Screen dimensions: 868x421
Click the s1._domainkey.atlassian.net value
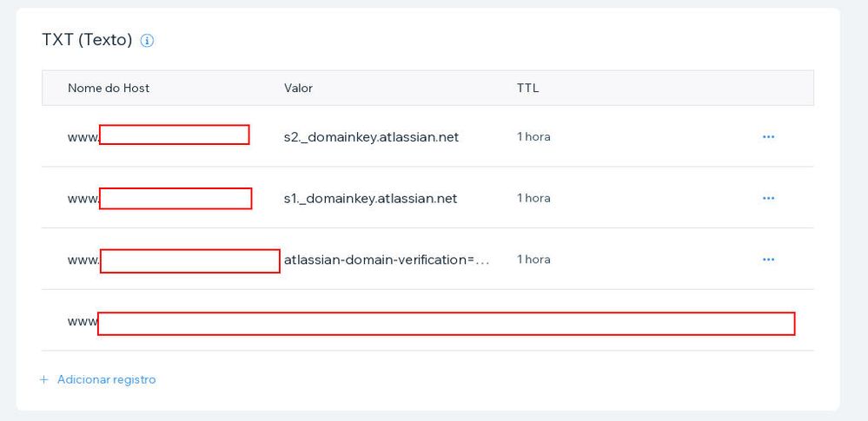point(370,198)
